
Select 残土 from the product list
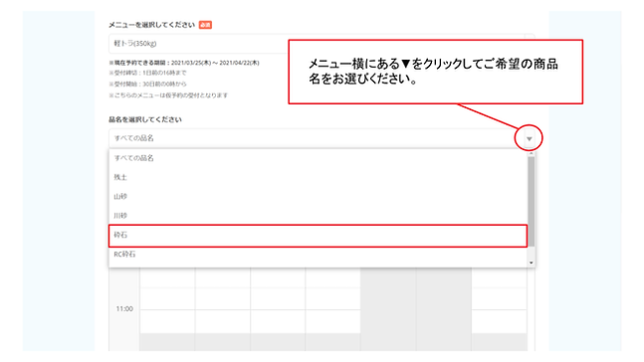318,177
